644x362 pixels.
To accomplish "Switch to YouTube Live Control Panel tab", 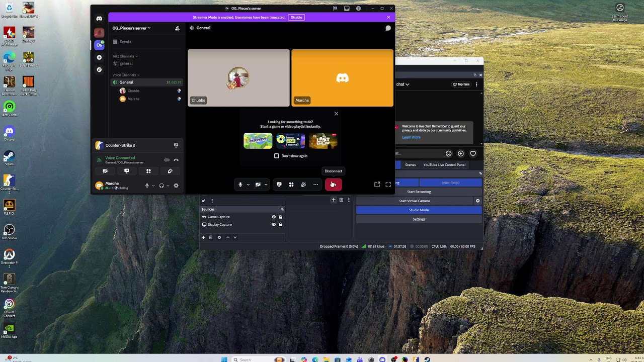I will point(444,165).
